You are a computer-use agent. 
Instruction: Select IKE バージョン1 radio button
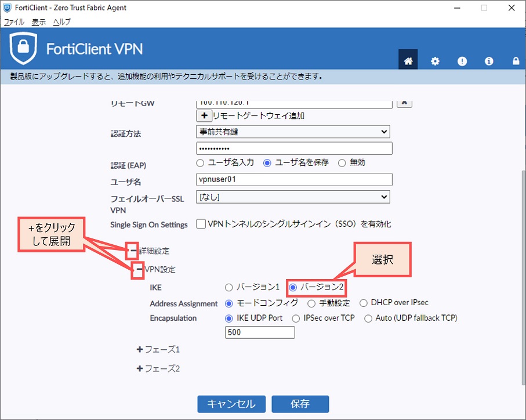[228, 287]
